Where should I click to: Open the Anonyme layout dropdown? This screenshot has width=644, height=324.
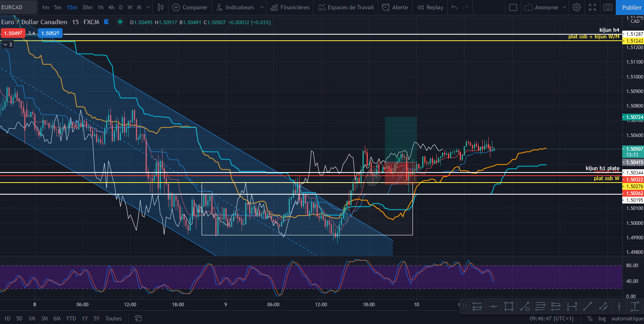[x=564, y=7]
